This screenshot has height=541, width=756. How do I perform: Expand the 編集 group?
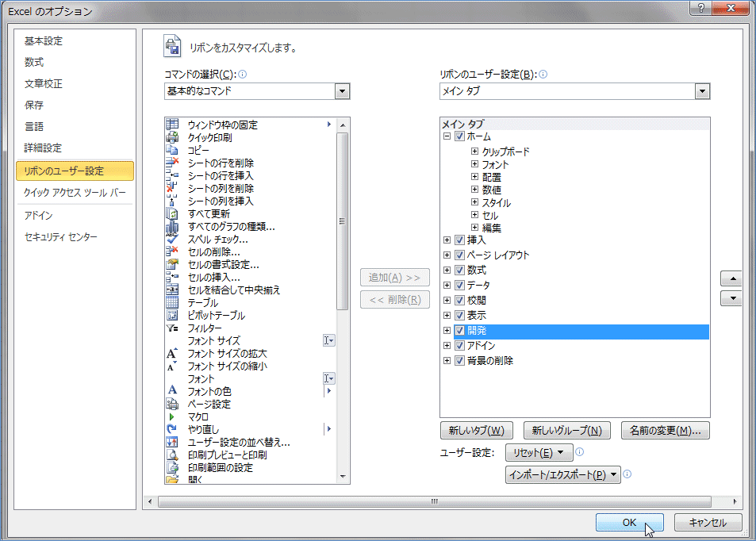click(474, 227)
